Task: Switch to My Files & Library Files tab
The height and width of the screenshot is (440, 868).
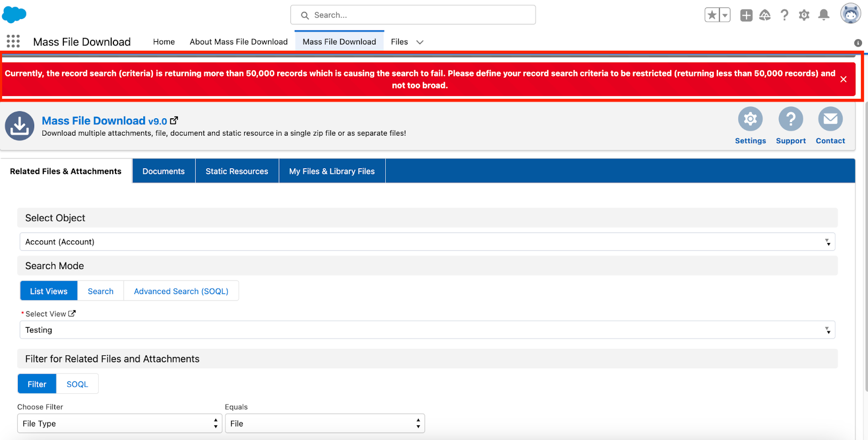Action: [x=332, y=171]
